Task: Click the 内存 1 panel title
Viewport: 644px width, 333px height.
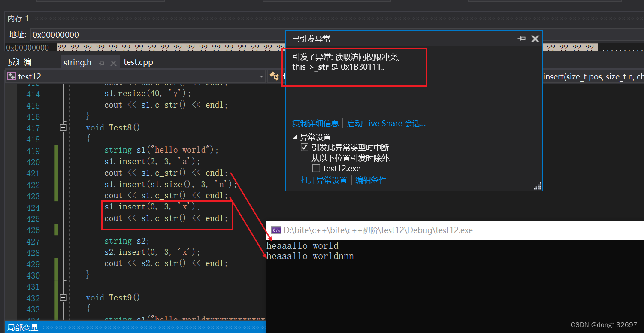Action: (18, 18)
